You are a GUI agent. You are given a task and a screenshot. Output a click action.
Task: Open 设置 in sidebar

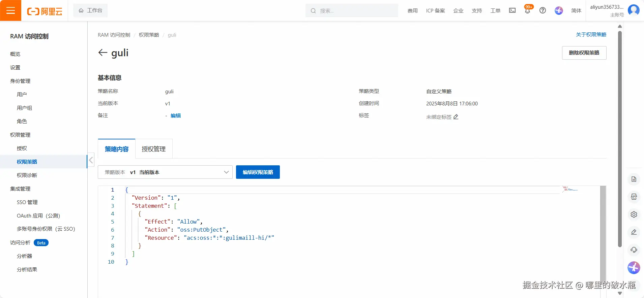(15, 67)
